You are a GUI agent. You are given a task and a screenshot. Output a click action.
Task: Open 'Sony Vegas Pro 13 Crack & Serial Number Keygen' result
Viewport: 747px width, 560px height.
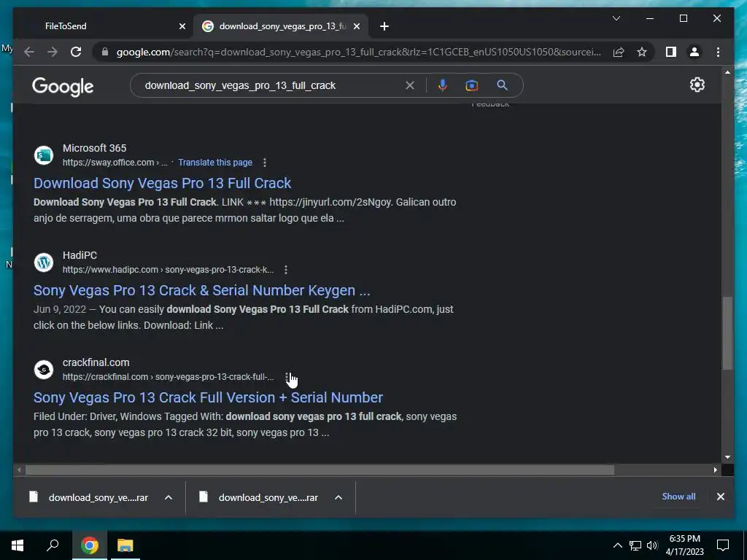201,290
